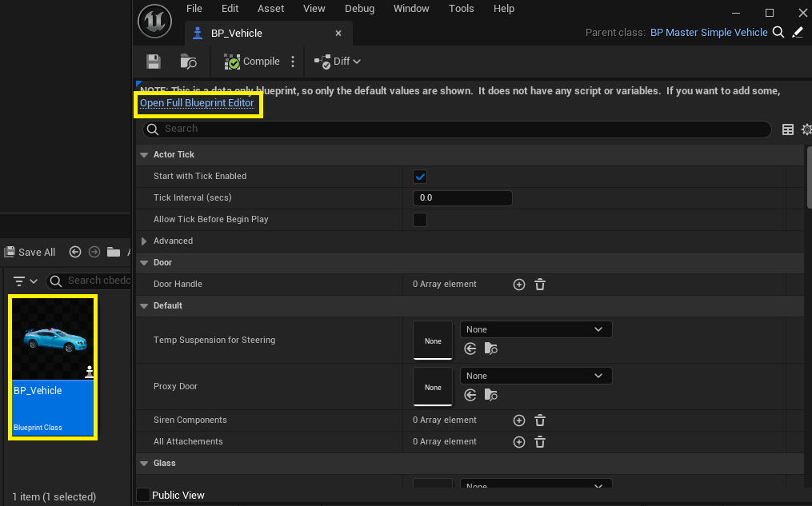Open the property matrix table view icon
The height and width of the screenshot is (506, 812).
[x=788, y=129]
